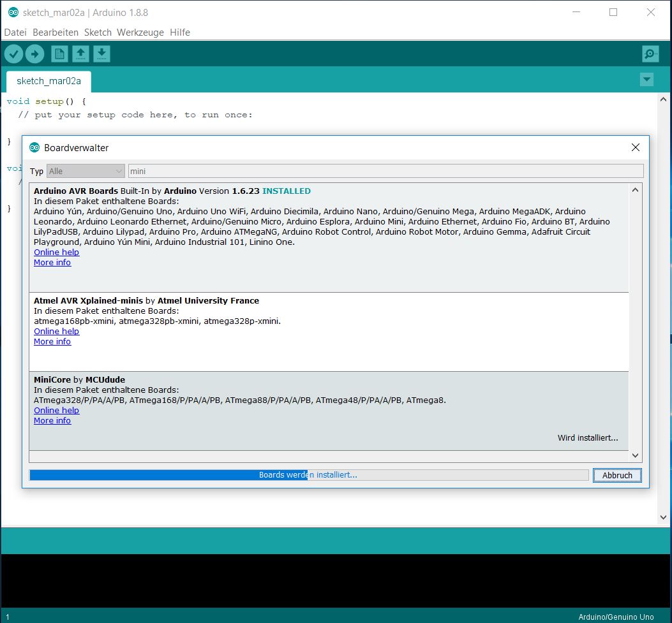Select the Arduino AVR Boards package title
This screenshot has width=672, height=623.
[76, 191]
